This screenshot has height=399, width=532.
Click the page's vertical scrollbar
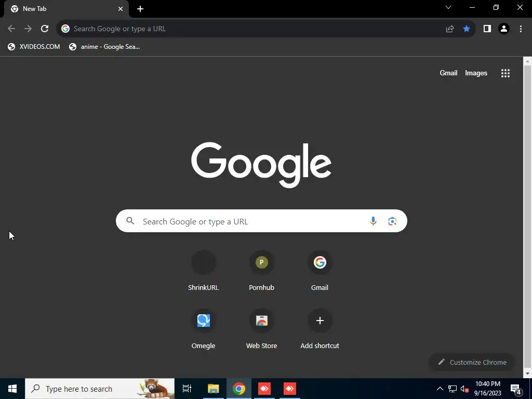click(527, 217)
